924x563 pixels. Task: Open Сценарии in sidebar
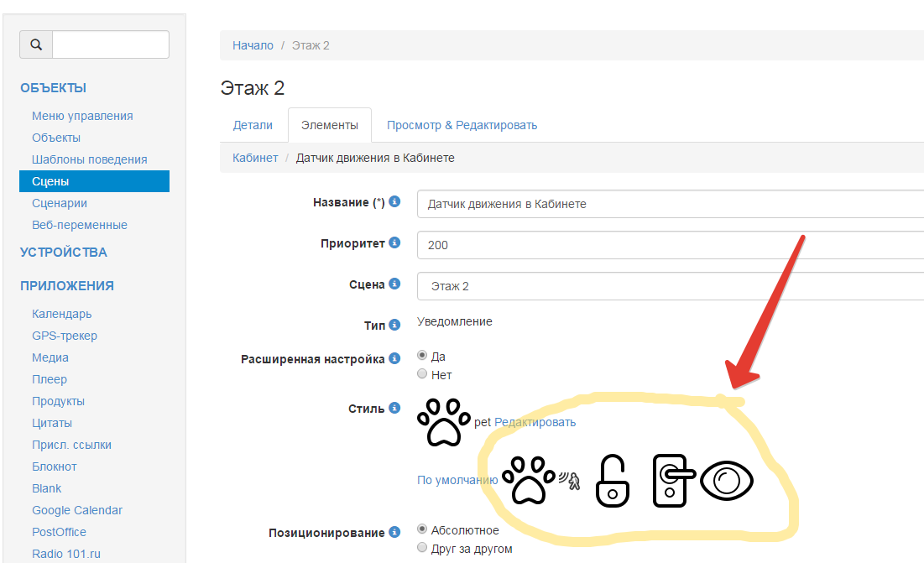pos(60,203)
